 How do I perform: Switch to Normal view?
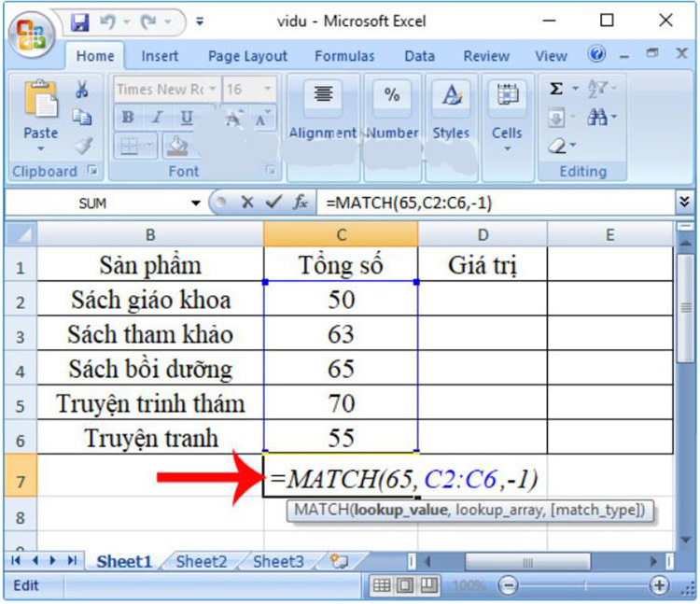[x=382, y=585]
